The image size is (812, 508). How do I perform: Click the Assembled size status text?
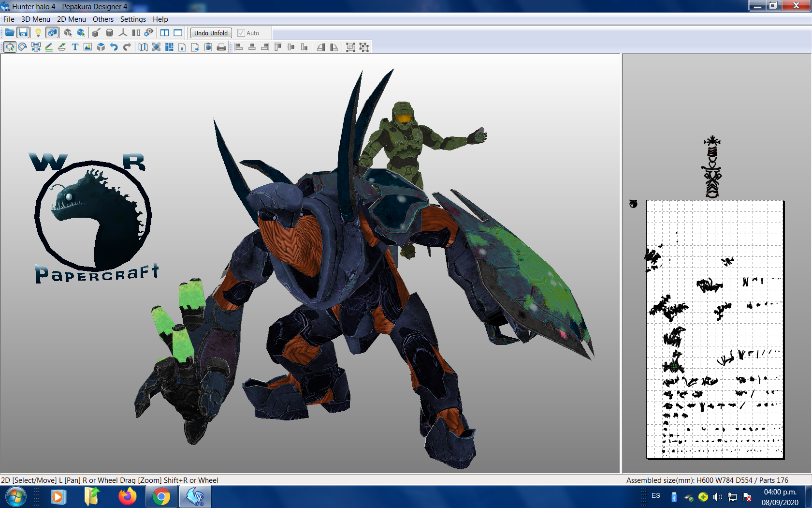pyautogui.click(x=707, y=480)
